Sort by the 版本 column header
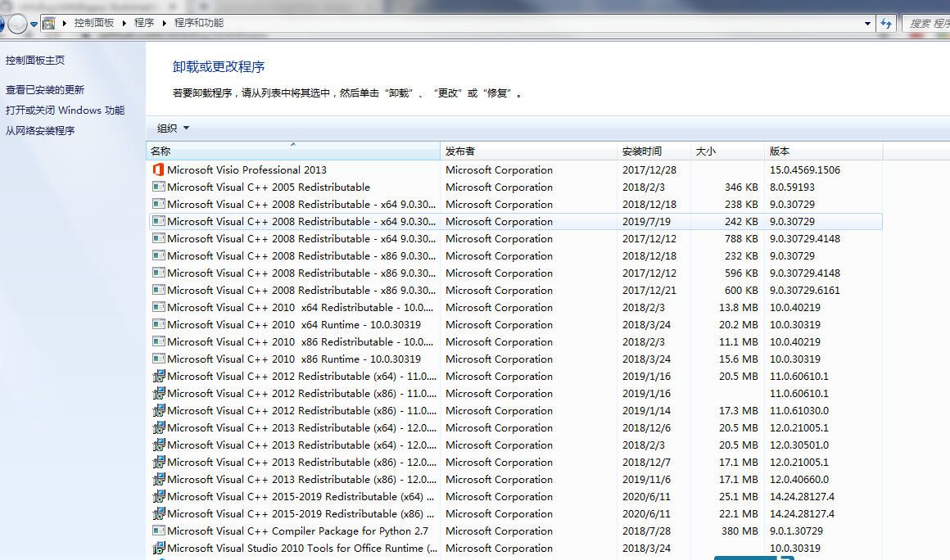950x560 pixels. (824, 151)
